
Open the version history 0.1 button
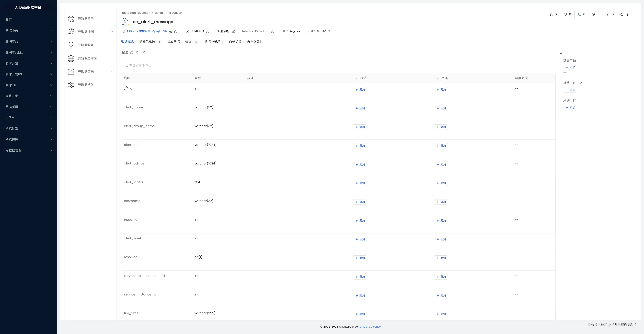[x=596, y=14]
